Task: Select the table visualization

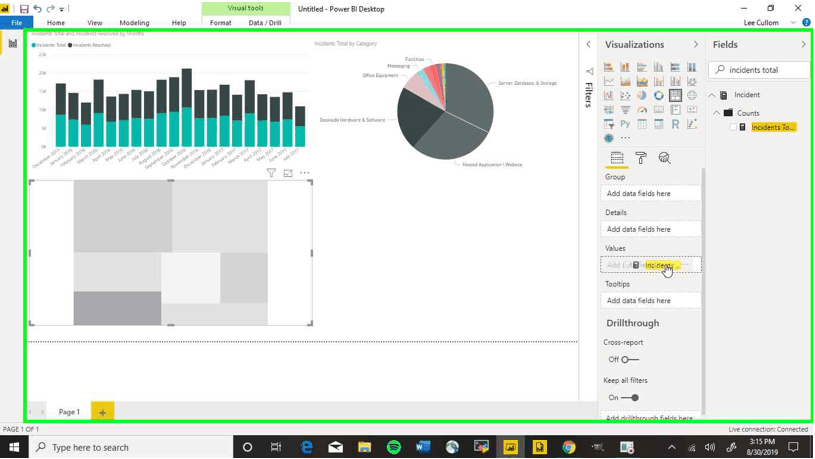Action: 642,124
